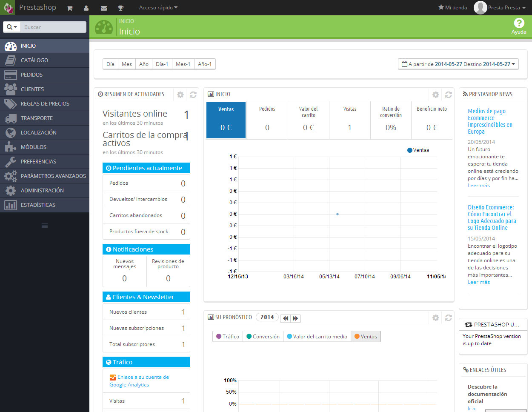Select the Beneficio neto metric tile
Viewport: 532px width, 412px height.
[x=432, y=120]
